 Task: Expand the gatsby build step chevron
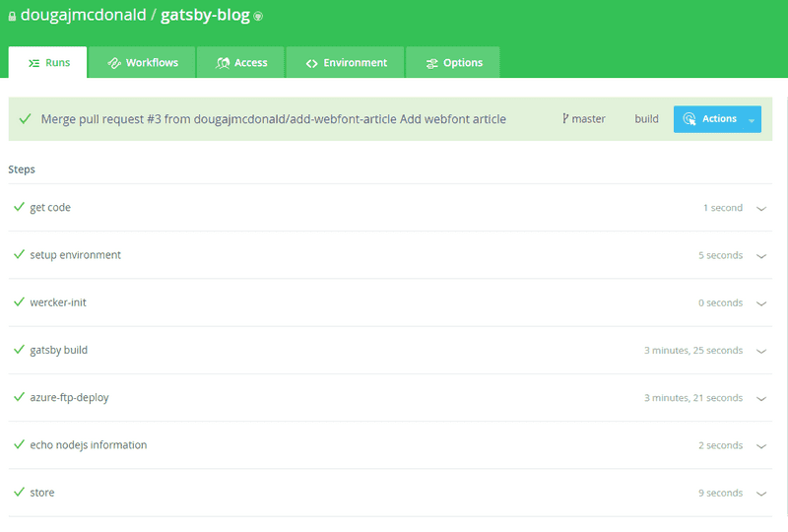click(x=761, y=351)
